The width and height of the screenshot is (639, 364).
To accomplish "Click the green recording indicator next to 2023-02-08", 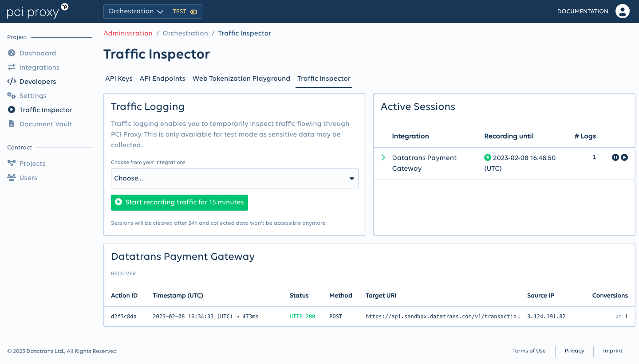I will click(488, 157).
